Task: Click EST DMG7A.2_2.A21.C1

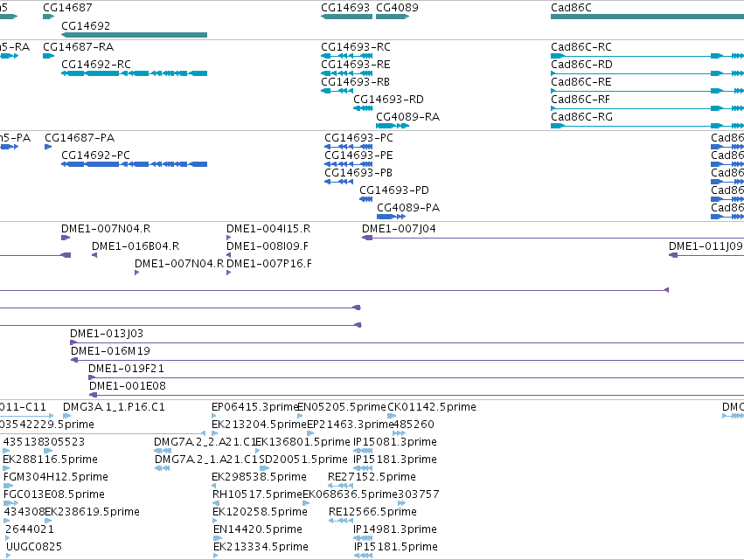Action: point(205,442)
